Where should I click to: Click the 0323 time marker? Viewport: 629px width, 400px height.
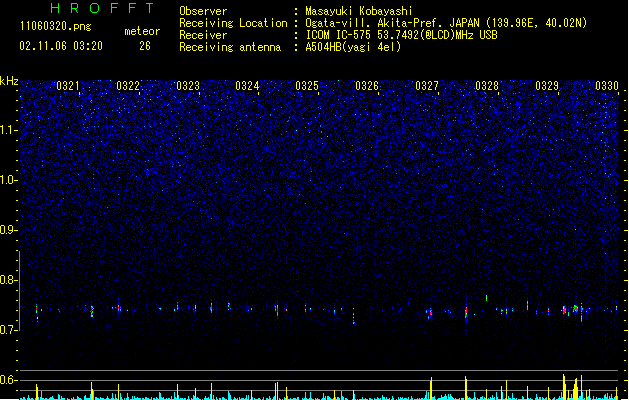click(x=188, y=86)
